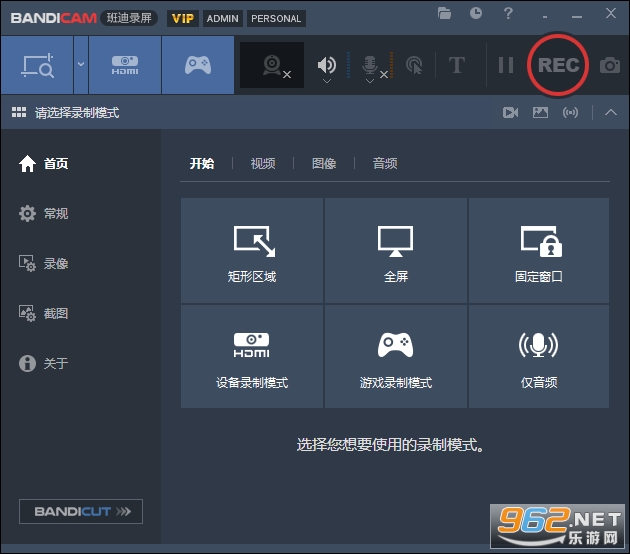Click the grid mode-selection icon
Screen dimensions: 630x554
(x=19, y=112)
